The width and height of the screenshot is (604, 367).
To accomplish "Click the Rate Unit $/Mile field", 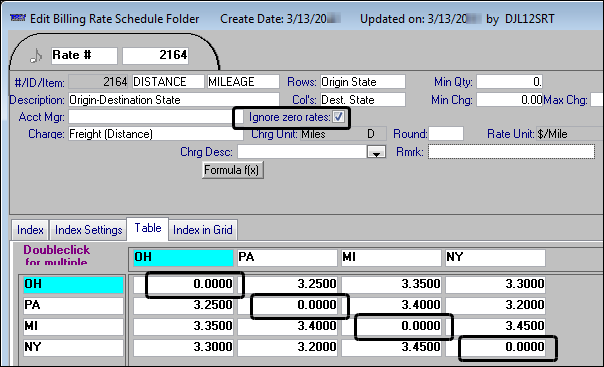I will [x=569, y=134].
